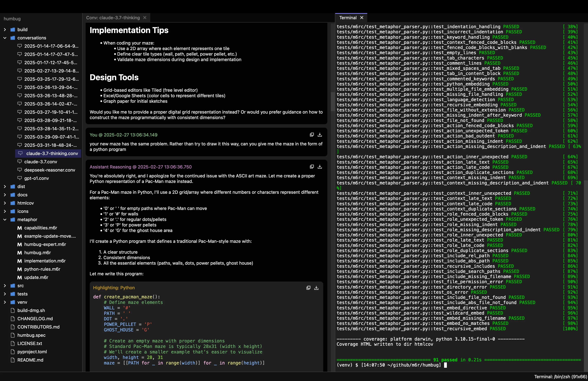Expand the tests folder
Viewport: 588px width, 381px height.
(5, 294)
